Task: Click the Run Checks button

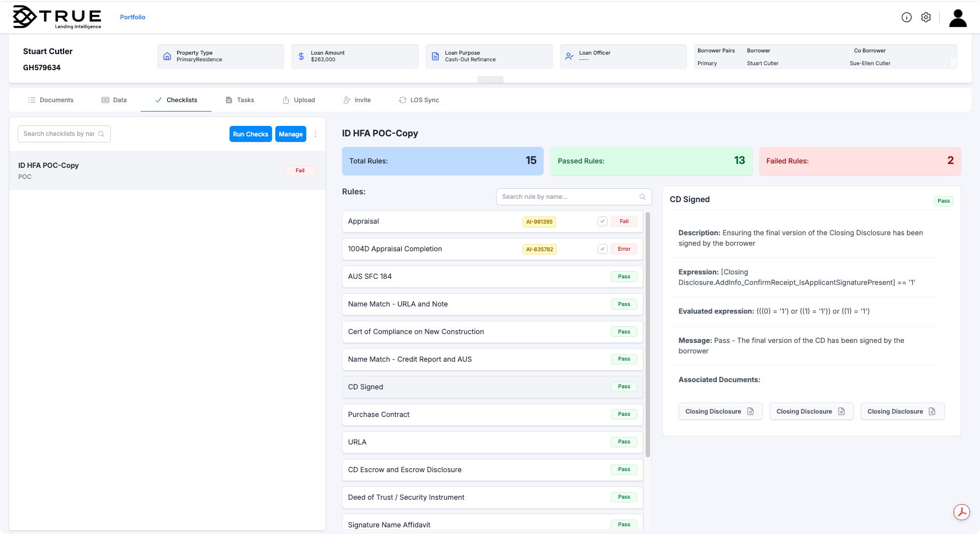Action: pos(251,134)
